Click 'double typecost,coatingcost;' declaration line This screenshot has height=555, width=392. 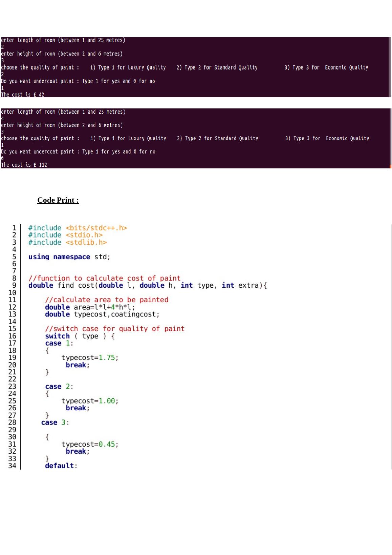click(x=102, y=314)
